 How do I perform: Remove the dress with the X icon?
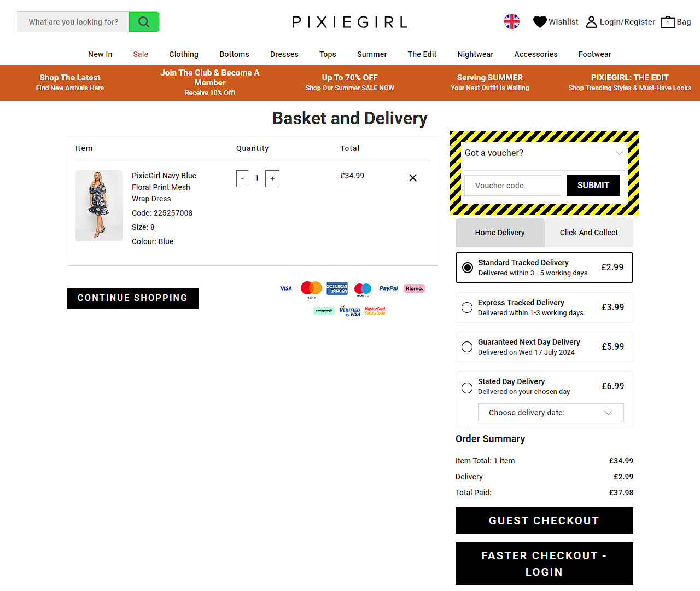click(413, 178)
